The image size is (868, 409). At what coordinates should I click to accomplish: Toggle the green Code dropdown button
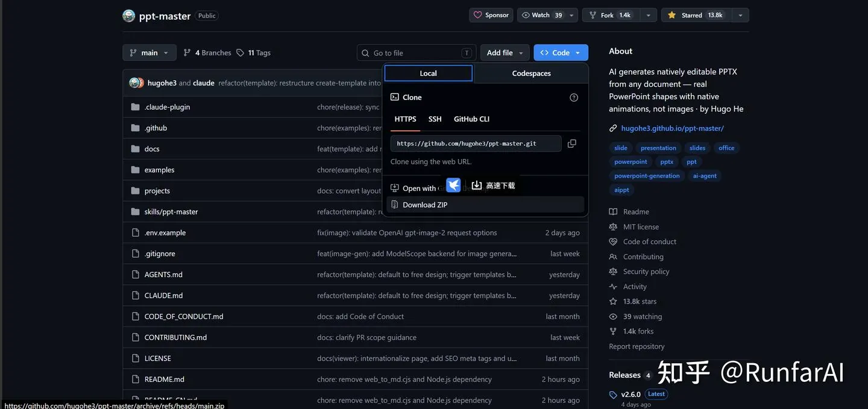[x=561, y=53]
